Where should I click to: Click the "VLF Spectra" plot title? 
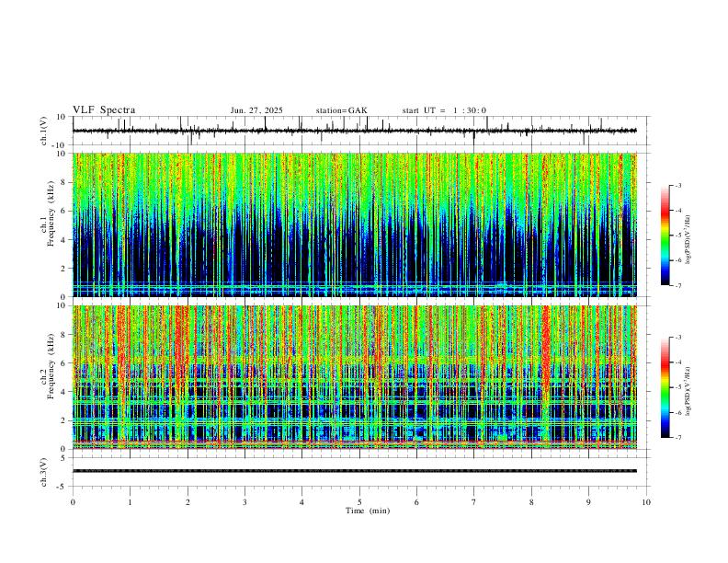pyautogui.click(x=104, y=110)
